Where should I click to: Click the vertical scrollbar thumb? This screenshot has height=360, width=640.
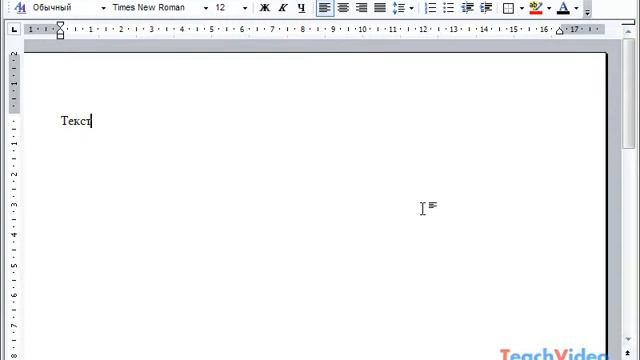(629, 94)
